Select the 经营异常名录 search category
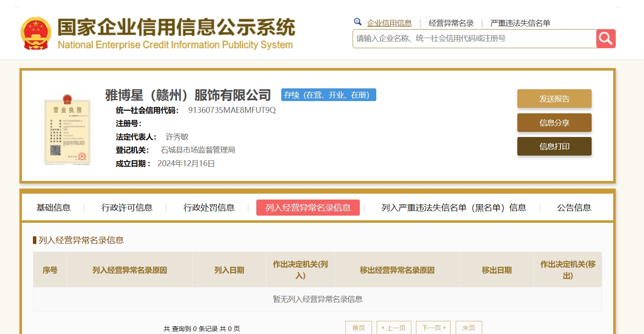 451,23
